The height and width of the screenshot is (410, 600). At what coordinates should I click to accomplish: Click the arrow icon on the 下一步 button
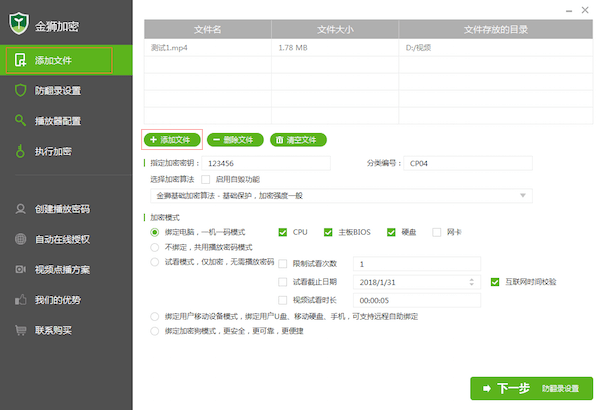tap(487, 389)
